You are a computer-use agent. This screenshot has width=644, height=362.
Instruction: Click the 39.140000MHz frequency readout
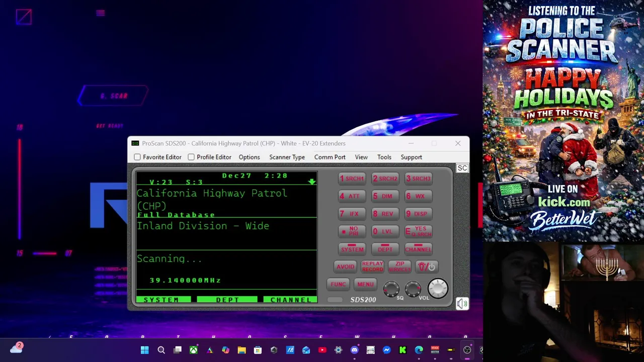185,281
